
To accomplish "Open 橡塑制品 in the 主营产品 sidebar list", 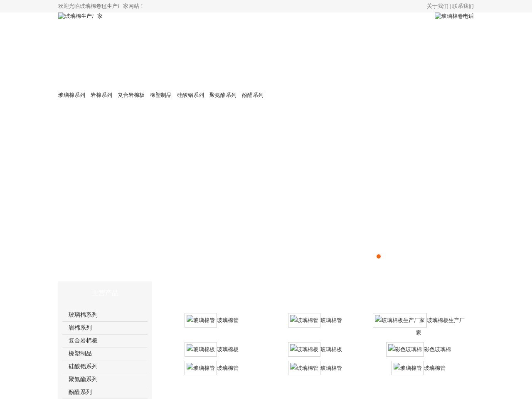I will pos(105,354).
